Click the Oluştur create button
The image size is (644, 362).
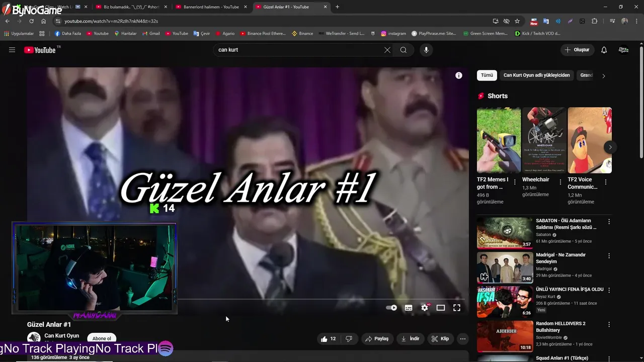click(x=578, y=50)
